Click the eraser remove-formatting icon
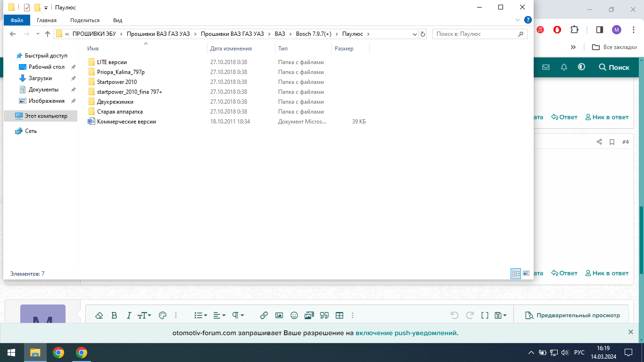This screenshot has height=362, width=644. [99, 315]
